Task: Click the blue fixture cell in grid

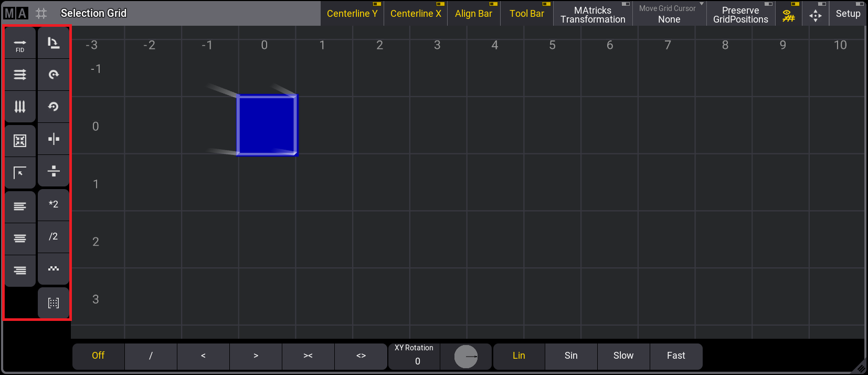Action: 267,125
